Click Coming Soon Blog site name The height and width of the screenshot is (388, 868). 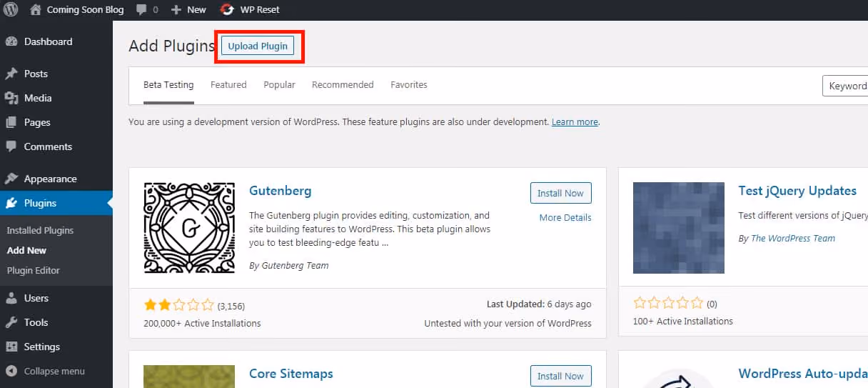click(x=85, y=10)
